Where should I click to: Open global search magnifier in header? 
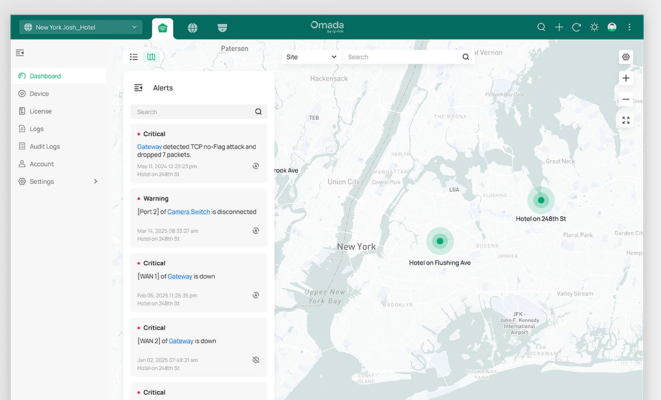pos(541,28)
